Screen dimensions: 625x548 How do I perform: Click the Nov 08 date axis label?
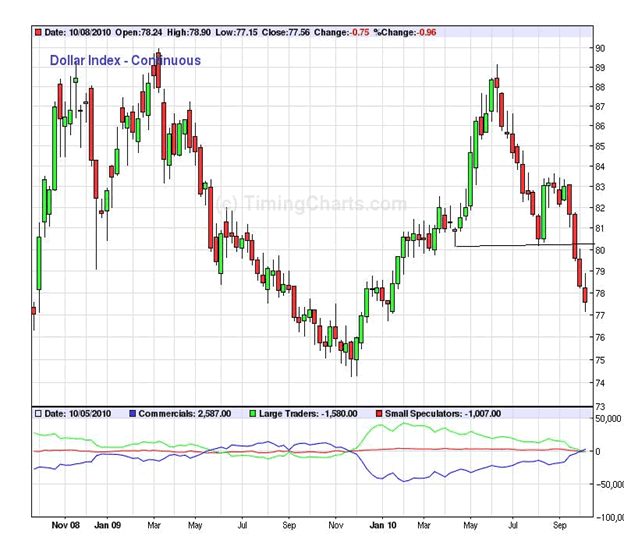pyautogui.click(x=65, y=523)
